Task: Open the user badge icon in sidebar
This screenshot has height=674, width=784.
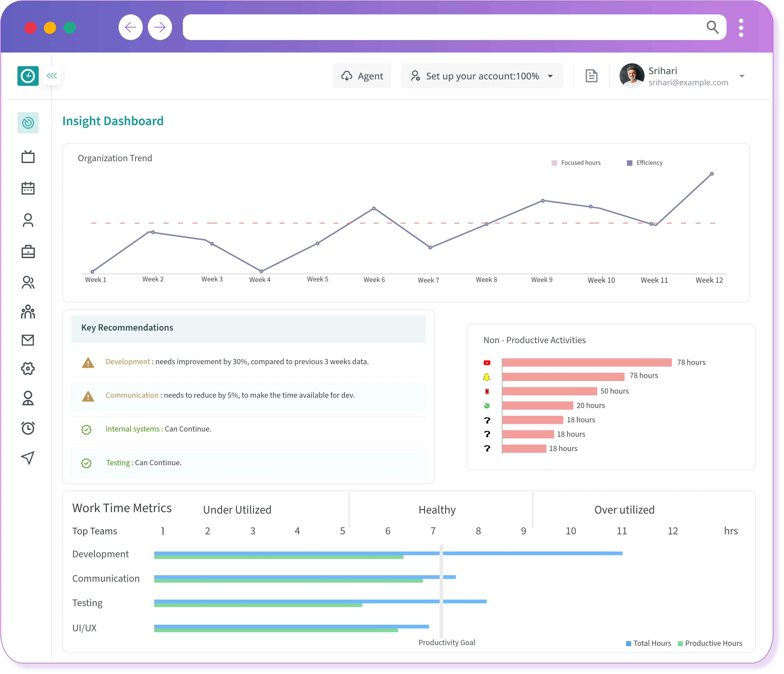Action: (x=28, y=398)
